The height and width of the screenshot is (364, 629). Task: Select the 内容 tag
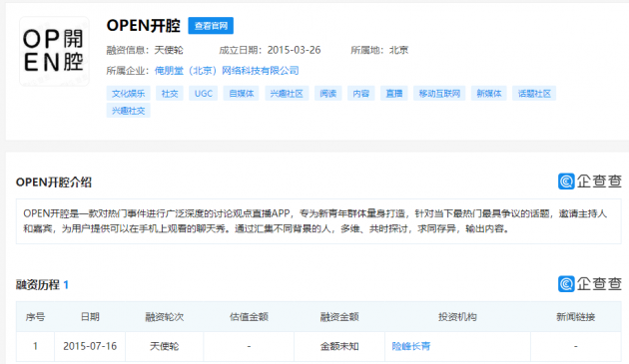tap(361, 94)
